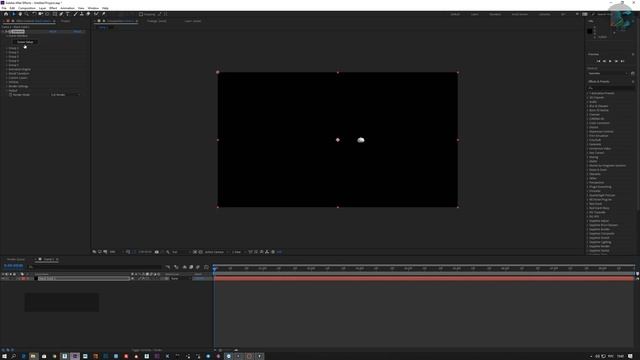The width and height of the screenshot is (640, 360).
Task: Jump to the first frame in Preview panel
Action: click(x=598, y=61)
